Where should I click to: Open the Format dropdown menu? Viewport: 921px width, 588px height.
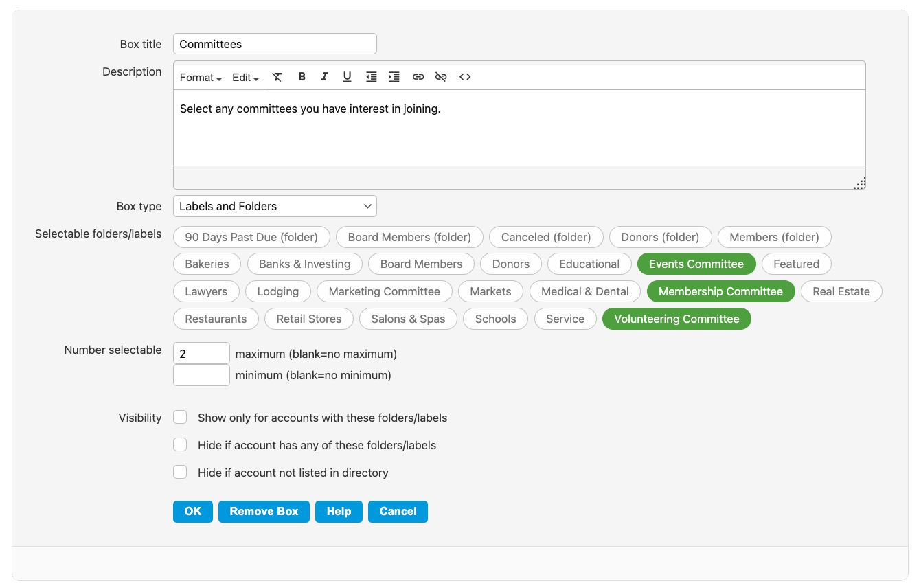pos(201,78)
